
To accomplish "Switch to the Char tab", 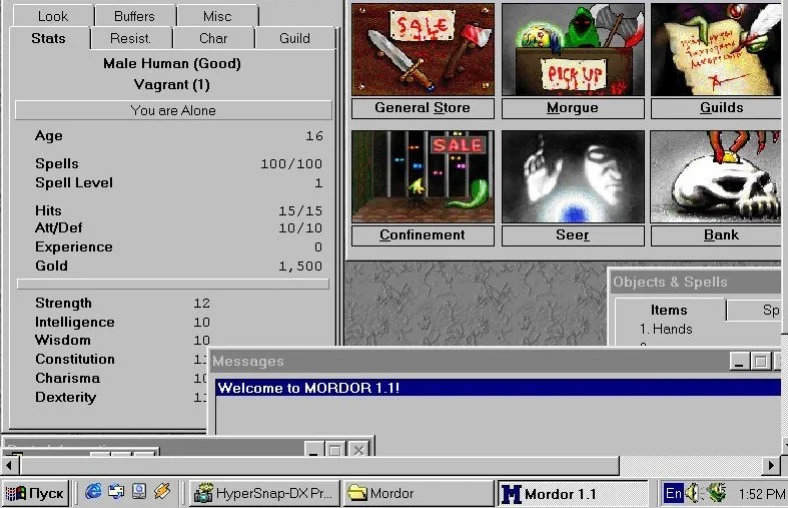I will 213,38.
